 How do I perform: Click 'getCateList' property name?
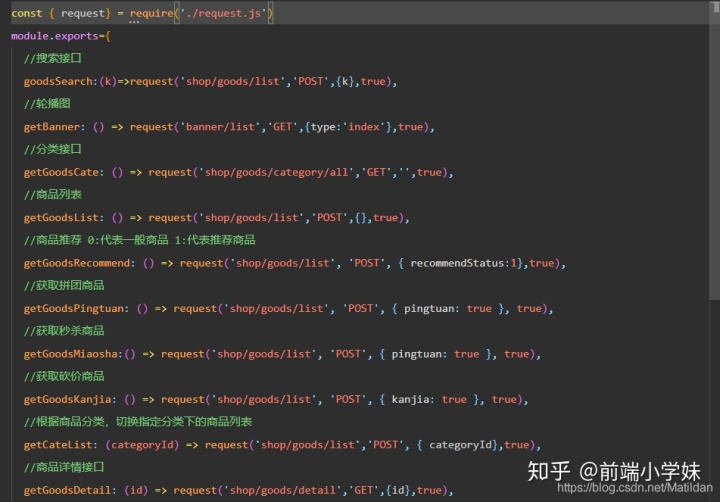[58, 445]
